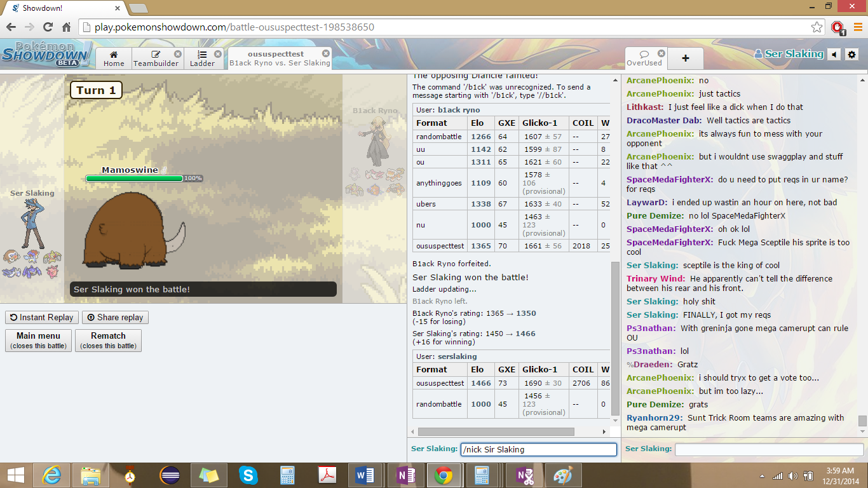This screenshot has width=868, height=488.
Task: Open Skype from the taskbar
Action: (248, 475)
